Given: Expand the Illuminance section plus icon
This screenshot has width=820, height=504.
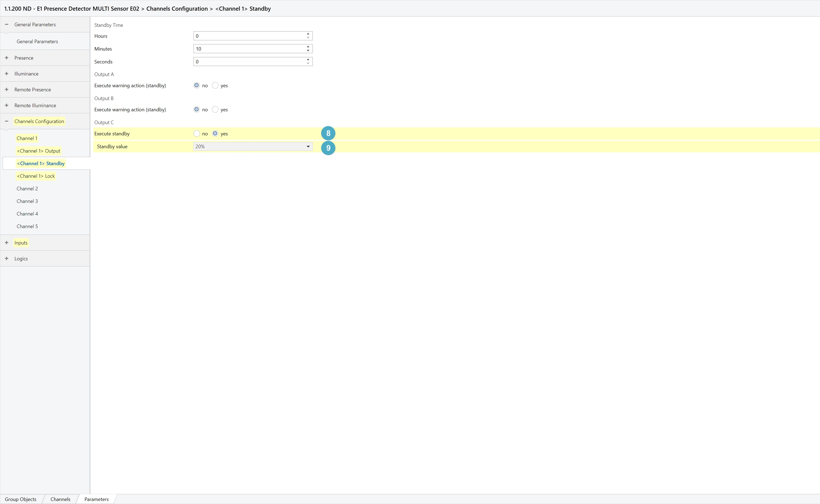Looking at the screenshot, I should pyautogui.click(x=7, y=74).
